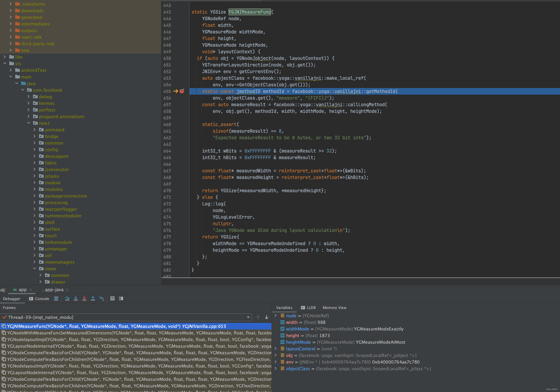This screenshot has height=392, width=560.
Task: Click the Step Over debugger icon
Action: pos(67,299)
